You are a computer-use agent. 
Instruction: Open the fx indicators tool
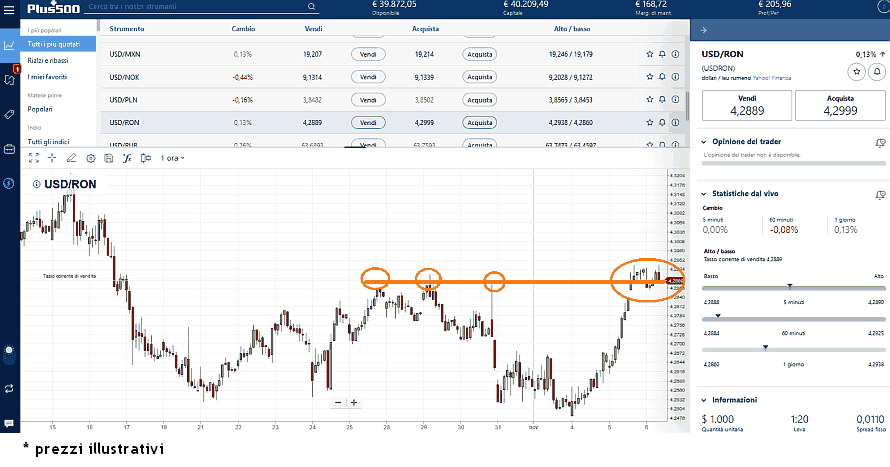127,158
